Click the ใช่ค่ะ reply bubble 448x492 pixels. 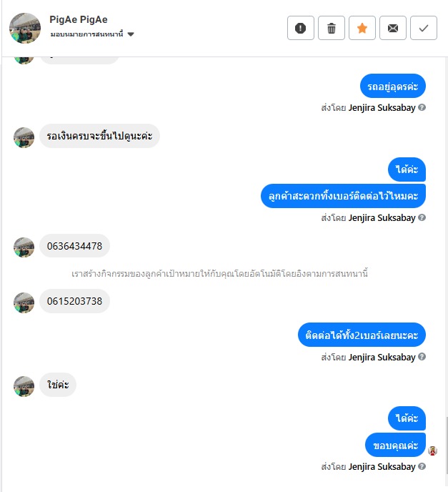coord(58,385)
